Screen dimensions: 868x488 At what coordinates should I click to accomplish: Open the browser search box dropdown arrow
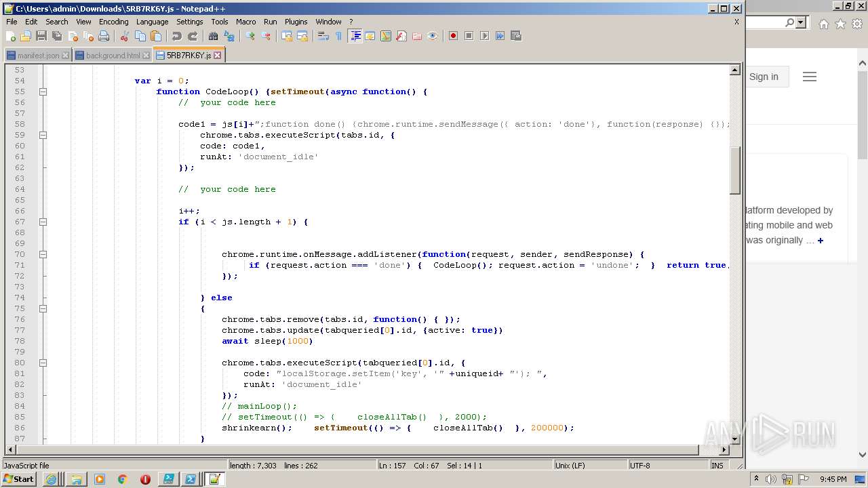tap(801, 22)
